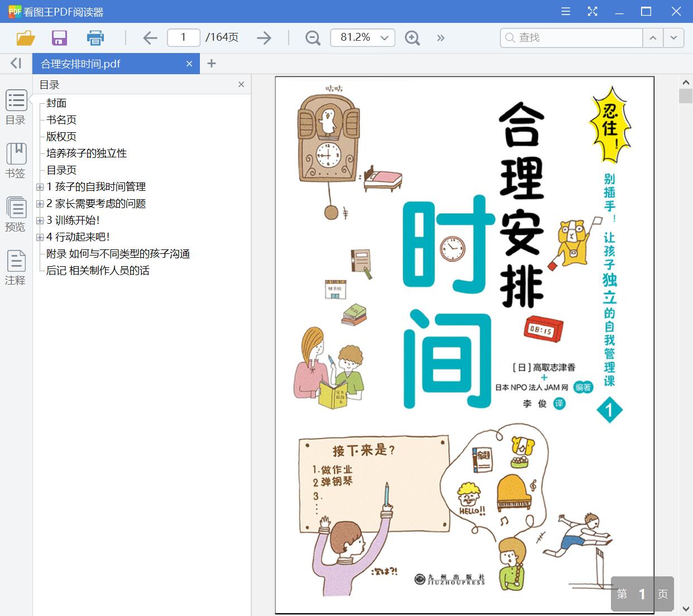Click the app logo in the title bar
Image resolution: width=693 pixels, height=616 pixels.
pyautogui.click(x=15, y=11)
